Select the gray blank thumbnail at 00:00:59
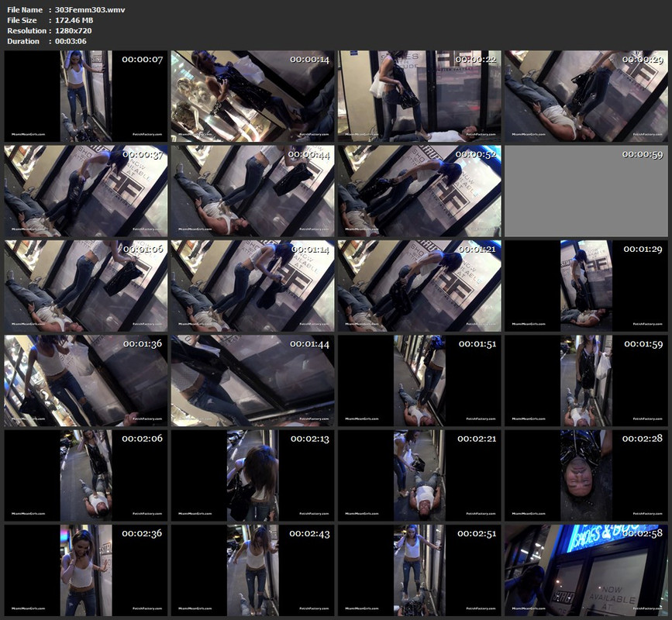The width and height of the screenshot is (672, 620). [586, 191]
